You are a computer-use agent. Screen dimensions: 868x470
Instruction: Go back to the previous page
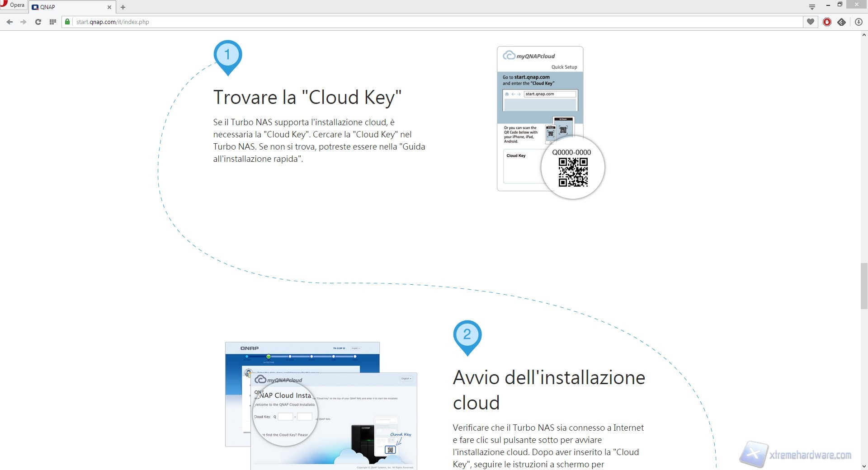pos(9,22)
